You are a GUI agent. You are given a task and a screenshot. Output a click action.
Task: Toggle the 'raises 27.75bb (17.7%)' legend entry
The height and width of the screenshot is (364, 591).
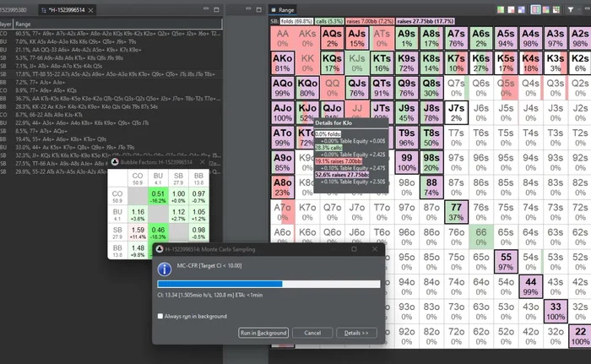tap(426, 21)
